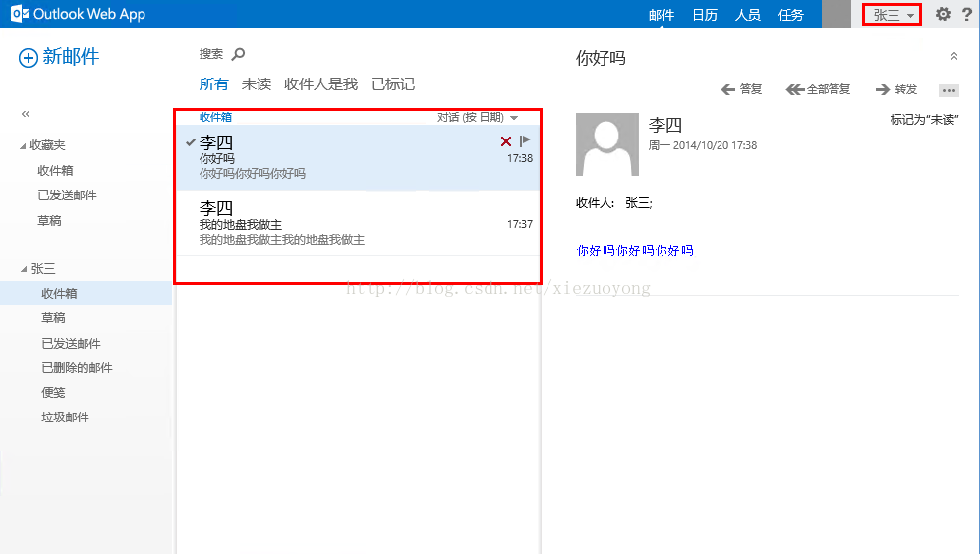Click the 17:37 timestamp in message list
The height and width of the screenshot is (554, 980).
520,224
